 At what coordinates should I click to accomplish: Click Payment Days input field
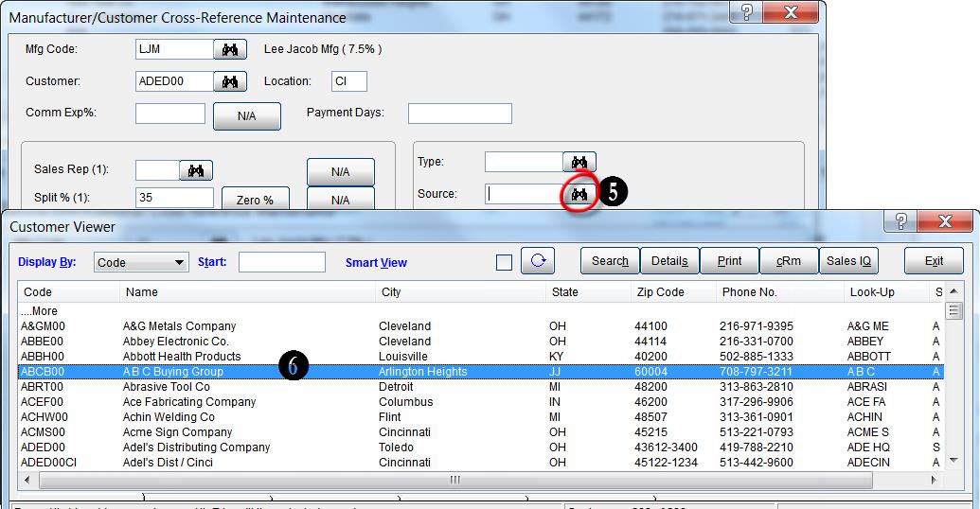click(x=460, y=114)
